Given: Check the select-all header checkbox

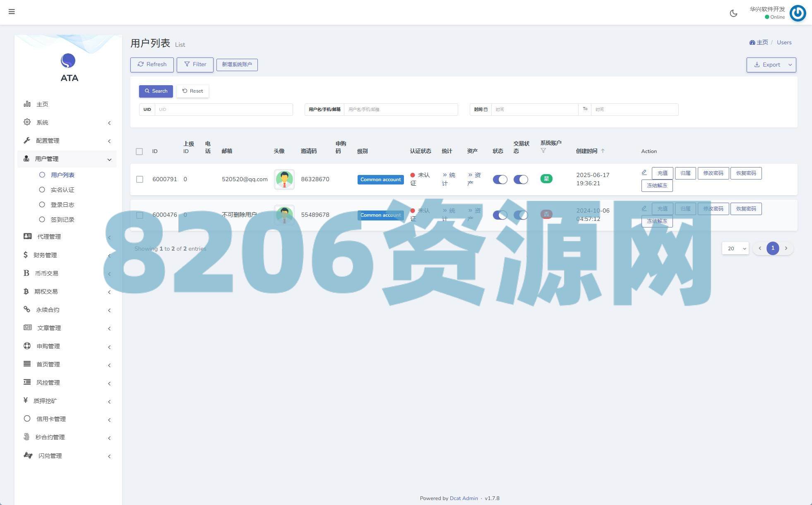Looking at the screenshot, I should coord(139,151).
